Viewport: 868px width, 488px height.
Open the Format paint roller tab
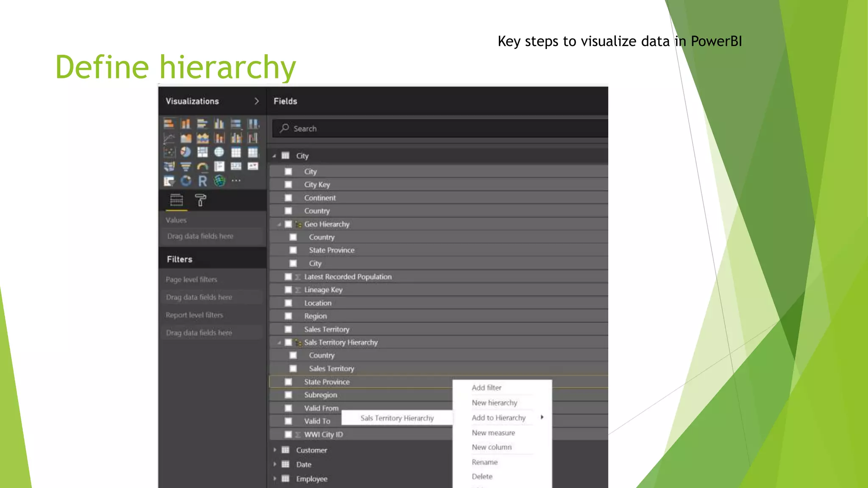click(200, 200)
